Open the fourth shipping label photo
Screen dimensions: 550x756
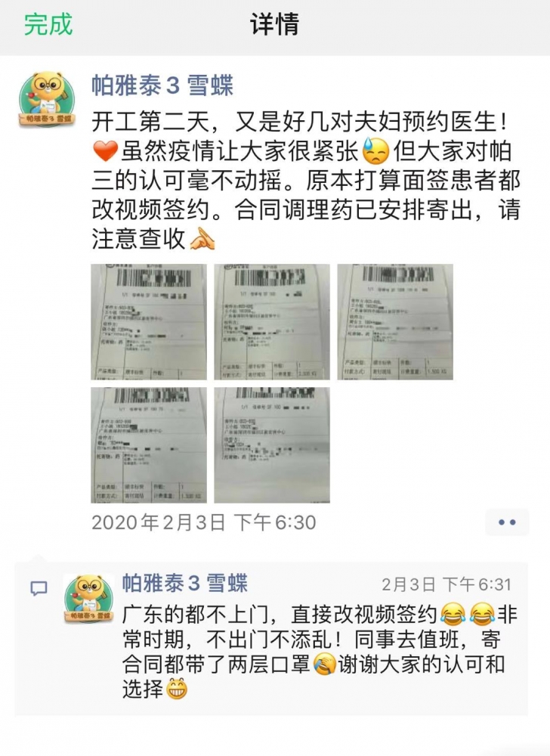tap(149, 445)
